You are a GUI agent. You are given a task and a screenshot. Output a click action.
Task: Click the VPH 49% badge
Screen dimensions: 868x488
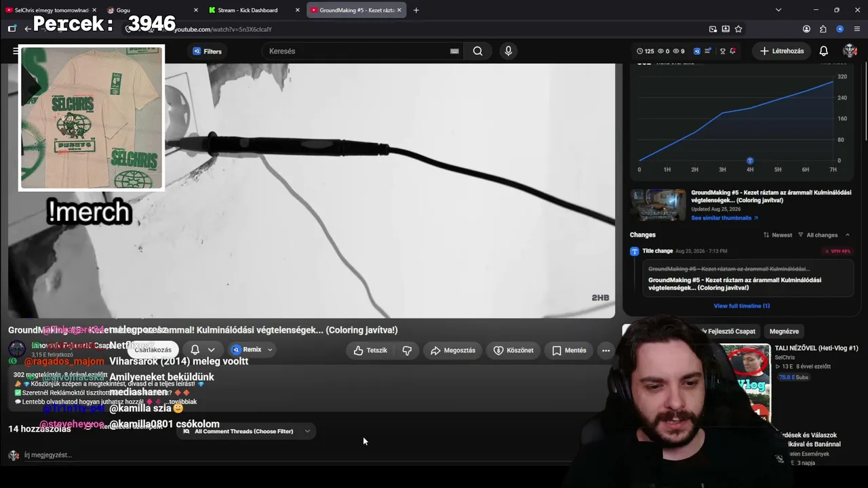[x=837, y=251]
